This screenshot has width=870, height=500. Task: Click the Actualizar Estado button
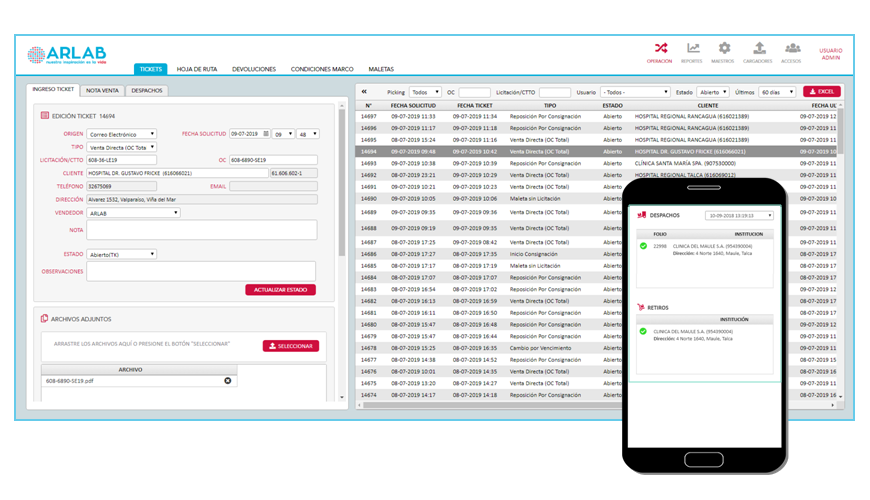click(280, 290)
